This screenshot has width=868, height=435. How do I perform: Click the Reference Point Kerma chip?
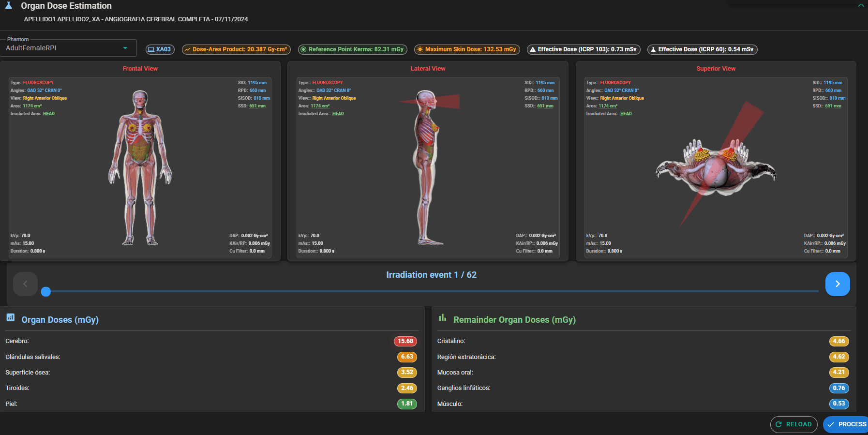[353, 49]
